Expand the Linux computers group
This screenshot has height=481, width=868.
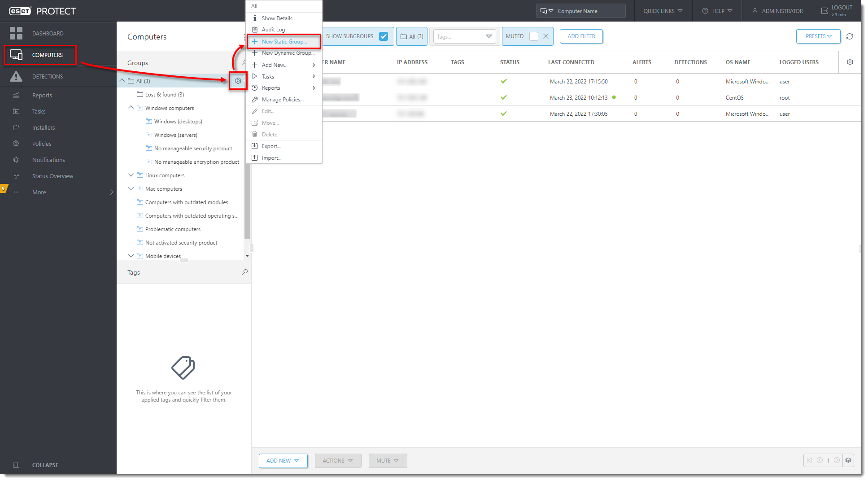tap(131, 175)
